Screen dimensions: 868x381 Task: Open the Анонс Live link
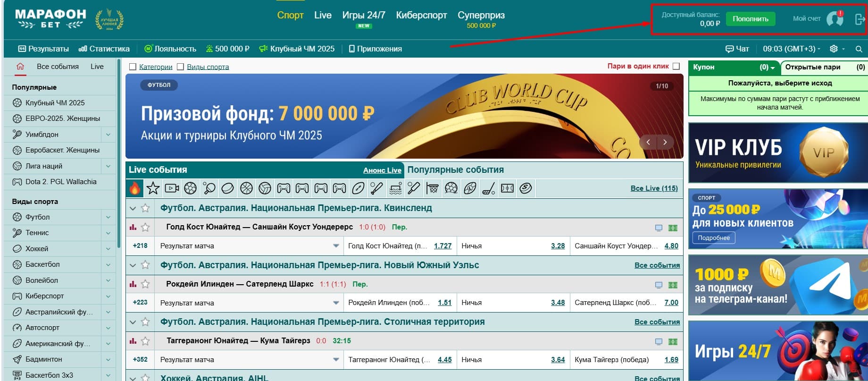382,170
